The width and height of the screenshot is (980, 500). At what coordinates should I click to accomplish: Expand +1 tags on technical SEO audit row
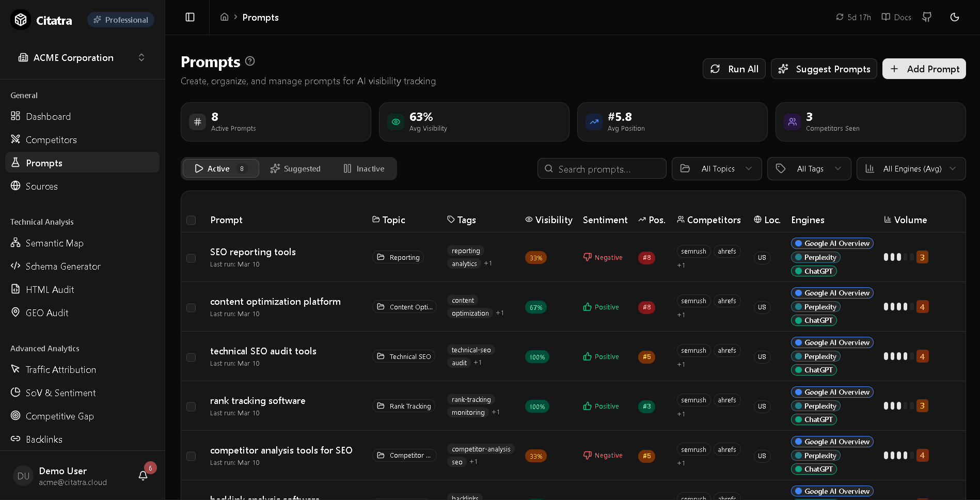point(478,363)
